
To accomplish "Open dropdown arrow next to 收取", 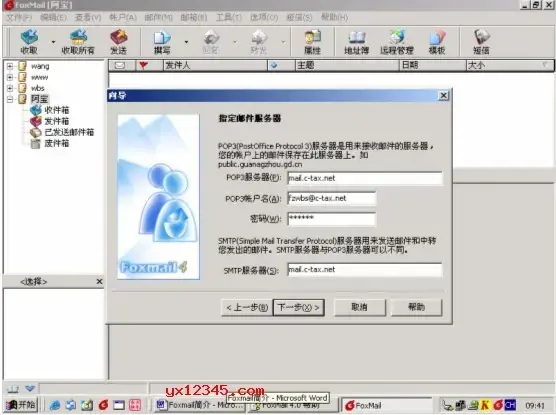I will (x=54, y=42).
